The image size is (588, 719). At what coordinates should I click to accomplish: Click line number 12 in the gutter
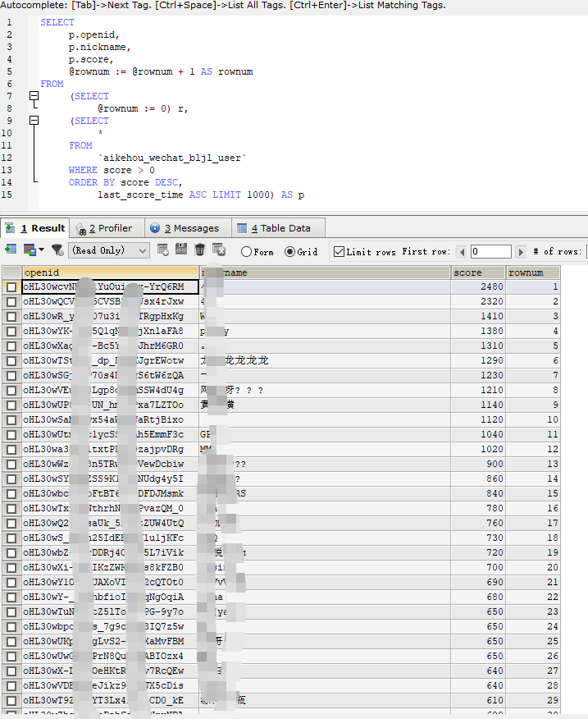pyautogui.click(x=7, y=158)
